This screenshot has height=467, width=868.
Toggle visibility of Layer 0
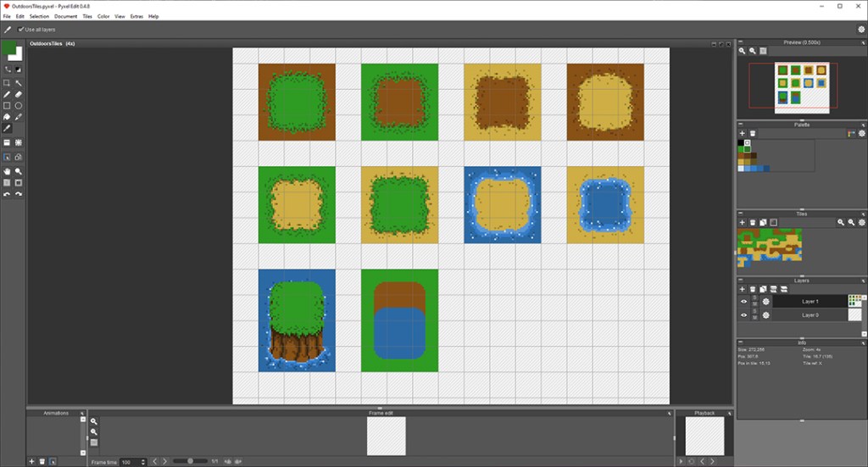744,315
